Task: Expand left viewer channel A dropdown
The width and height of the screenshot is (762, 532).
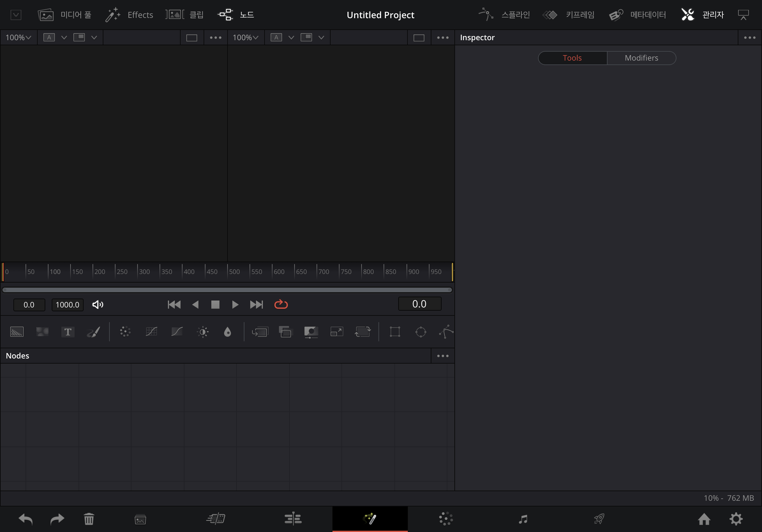Action: tap(64, 38)
